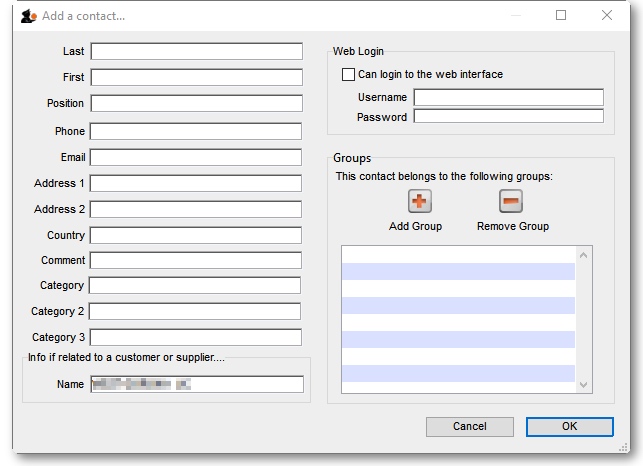Click the Comment text field
The height and width of the screenshot is (466, 643).
(196, 260)
